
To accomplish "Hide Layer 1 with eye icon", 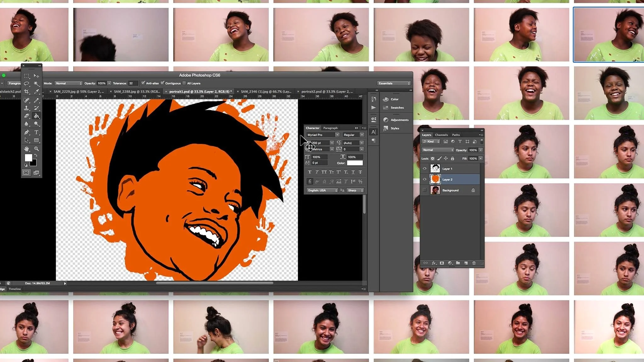I will 425,169.
